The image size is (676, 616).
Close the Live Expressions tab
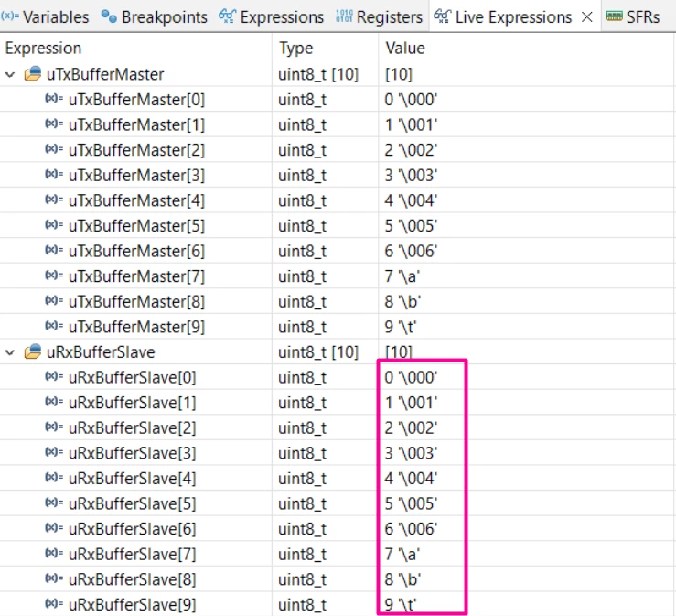pyautogui.click(x=586, y=17)
